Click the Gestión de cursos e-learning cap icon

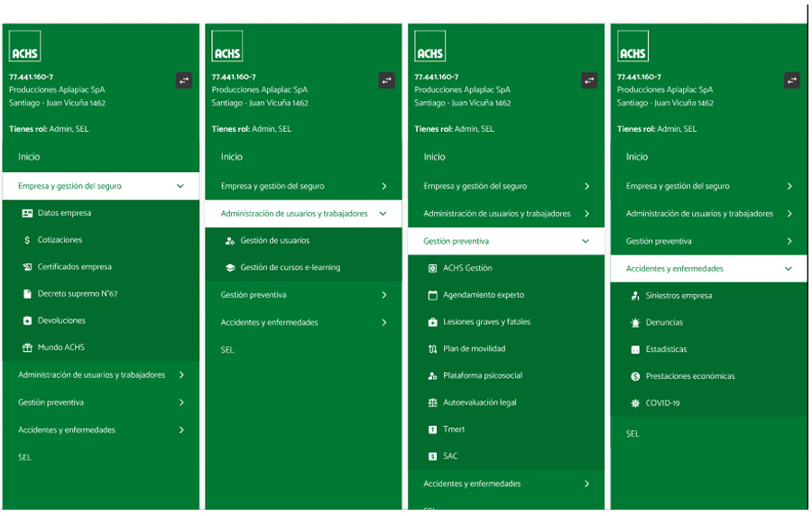230,268
